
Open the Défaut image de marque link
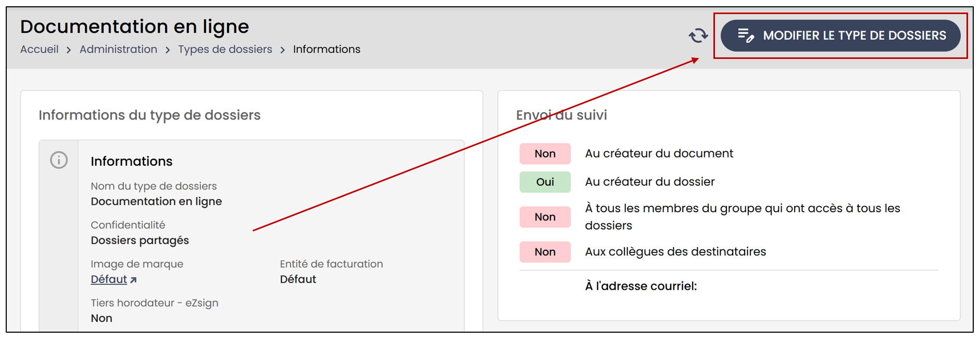pyautogui.click(x=109, y=280)
